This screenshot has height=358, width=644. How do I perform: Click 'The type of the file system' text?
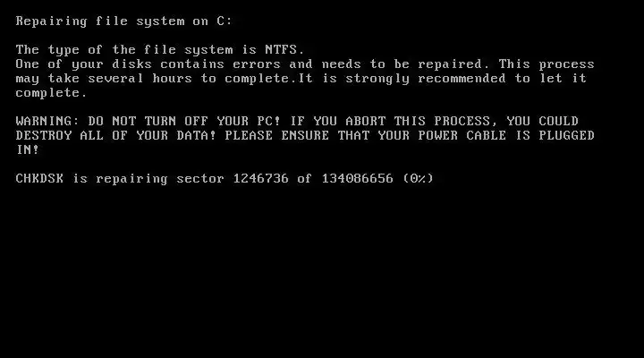point(124,50)
